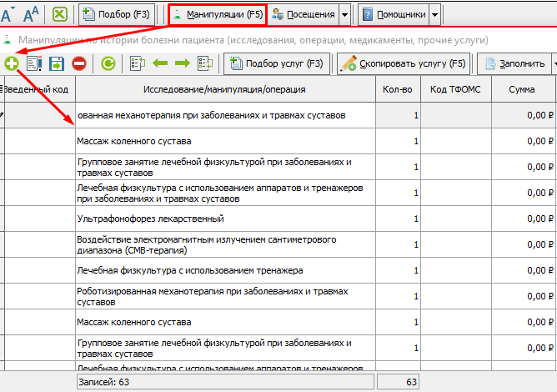Sort by the Кол-во column header

[x=397, y=89]
